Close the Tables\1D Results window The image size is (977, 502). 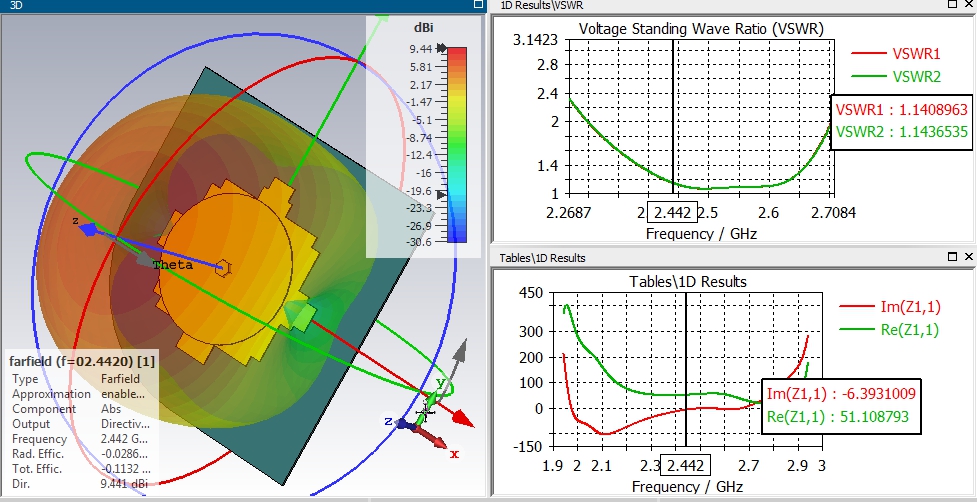[x=969, y=257]
